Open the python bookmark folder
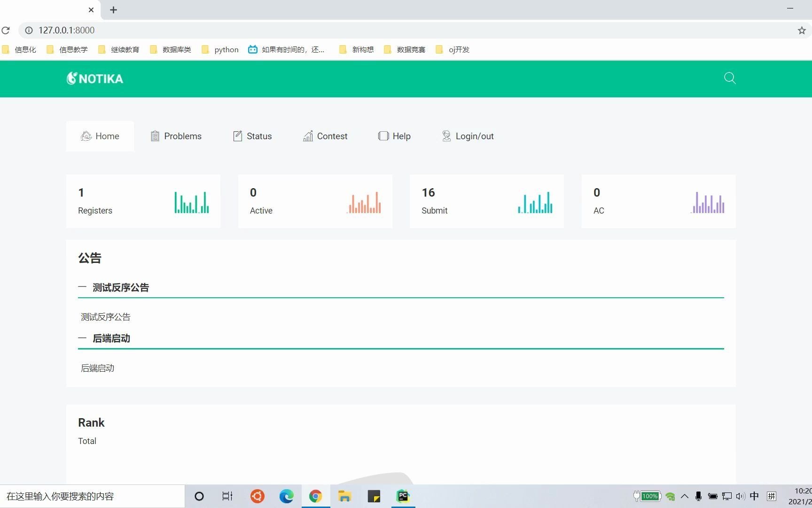The image size is (812, 508). [x=220, y=49]
